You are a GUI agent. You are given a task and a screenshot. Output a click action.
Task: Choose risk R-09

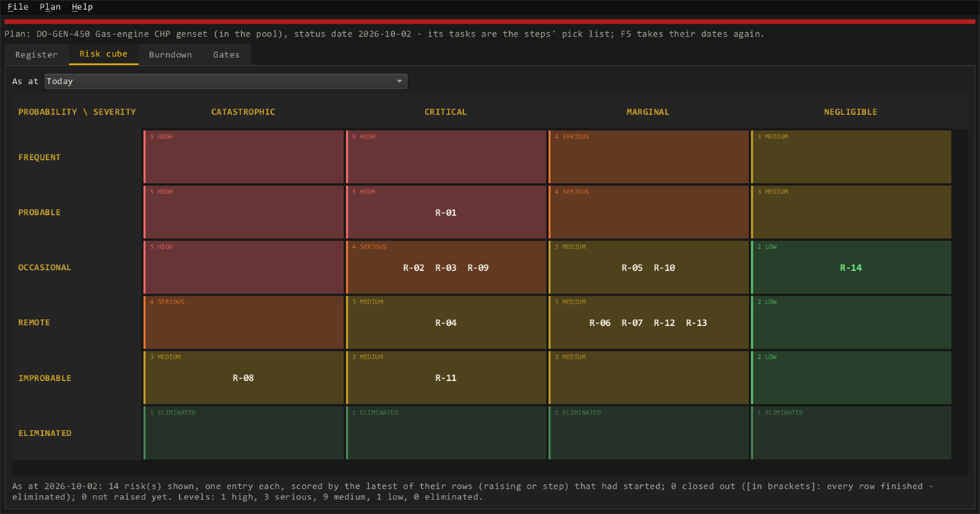pos(478,268)
